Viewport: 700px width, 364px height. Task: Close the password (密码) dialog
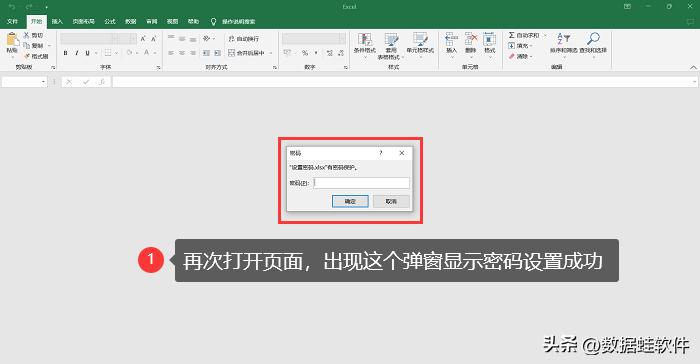pyautogui.click(x=402, y=153)
